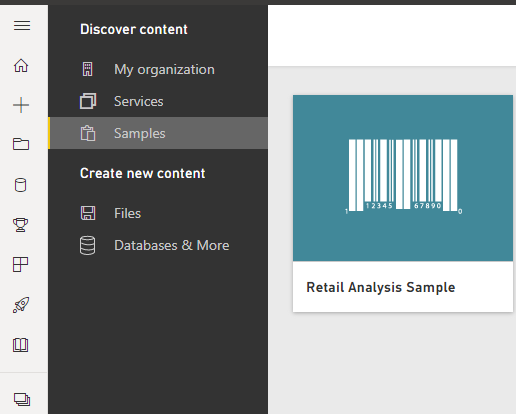Open Metrics trophy icon
The width and height of the screenshot is (516, 414).
[x=21, y=225]
